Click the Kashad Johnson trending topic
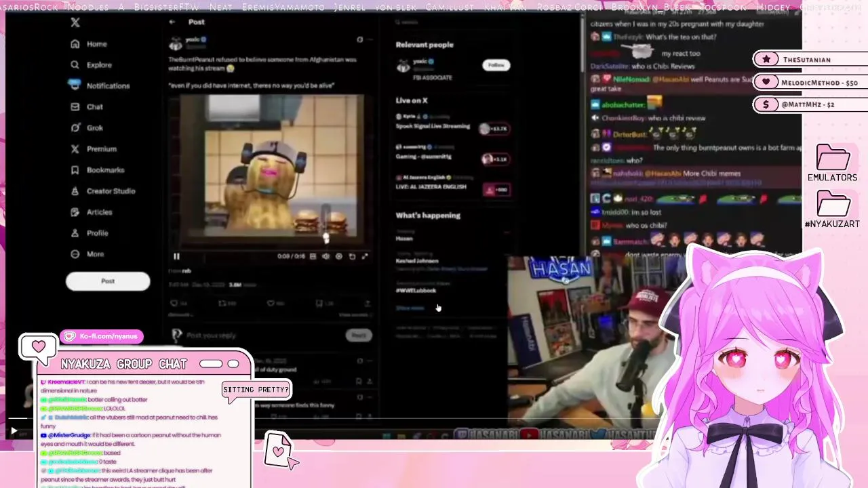Screen dimensions: 868x488 (x=417, y=261)
